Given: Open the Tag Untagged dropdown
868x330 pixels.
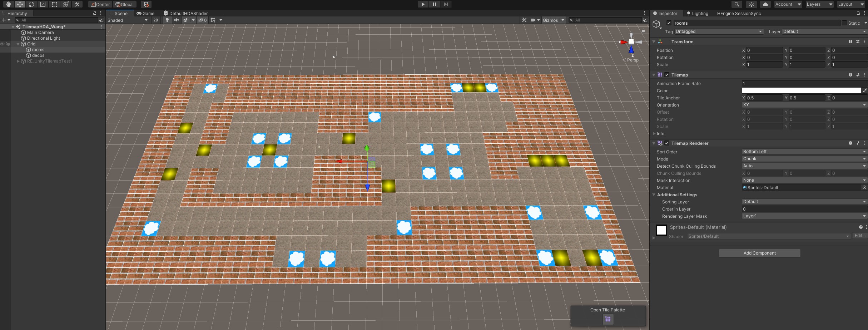Looking at the screenshot, I should click(719, 31).
